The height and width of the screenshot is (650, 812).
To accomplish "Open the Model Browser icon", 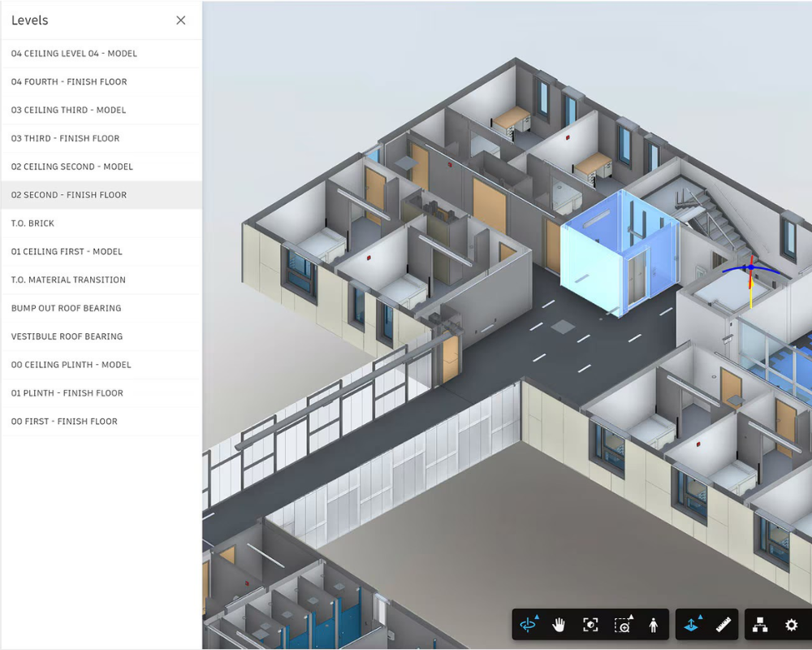I will [760, 625].
